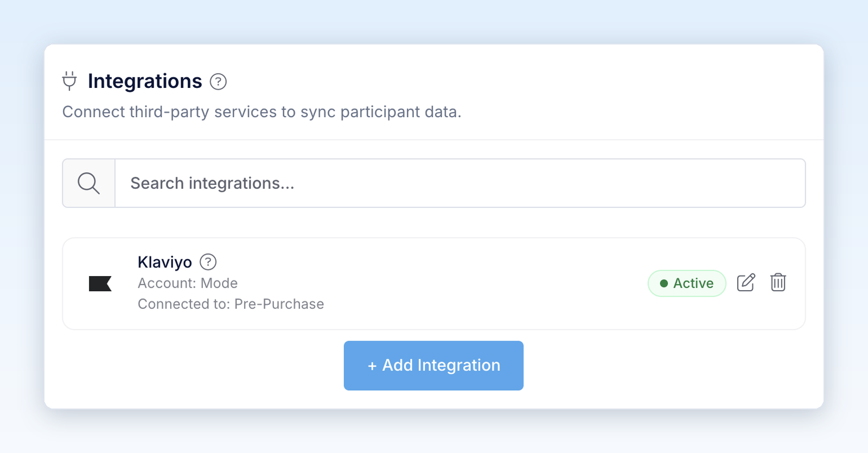Click the Active status badge
Screen dimensions: 868x453
687,283
